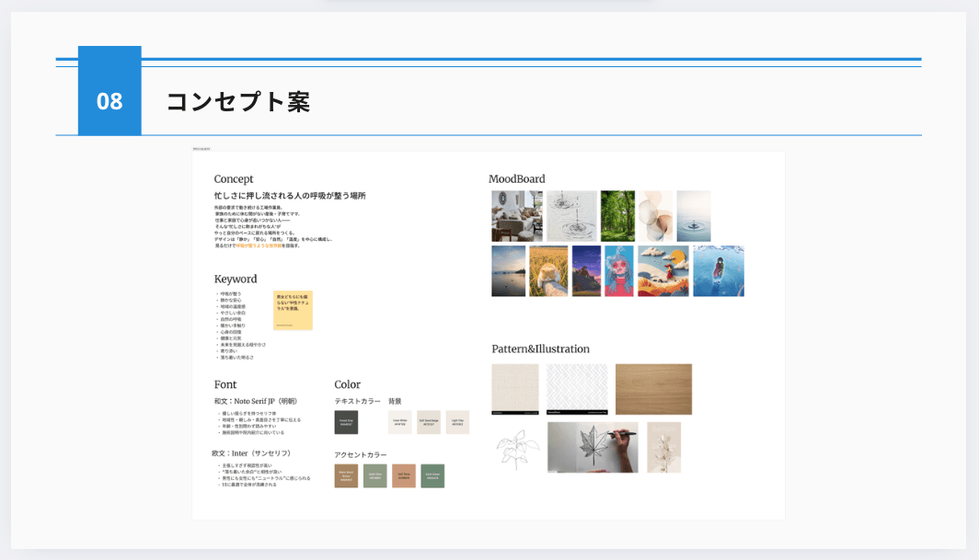Select the Soft Terra accent color swatch
The width and height of the screenshot is (979, 560).
pyautogui.click(x=404, y=474)
